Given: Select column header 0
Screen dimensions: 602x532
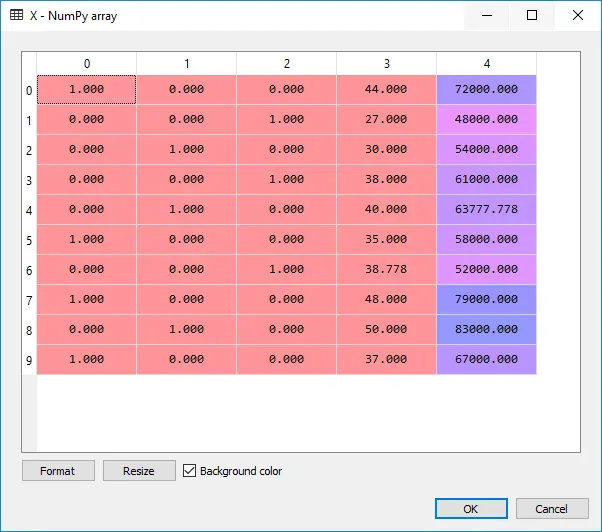Looking at the screenshot, I should [x=87, y=64].
